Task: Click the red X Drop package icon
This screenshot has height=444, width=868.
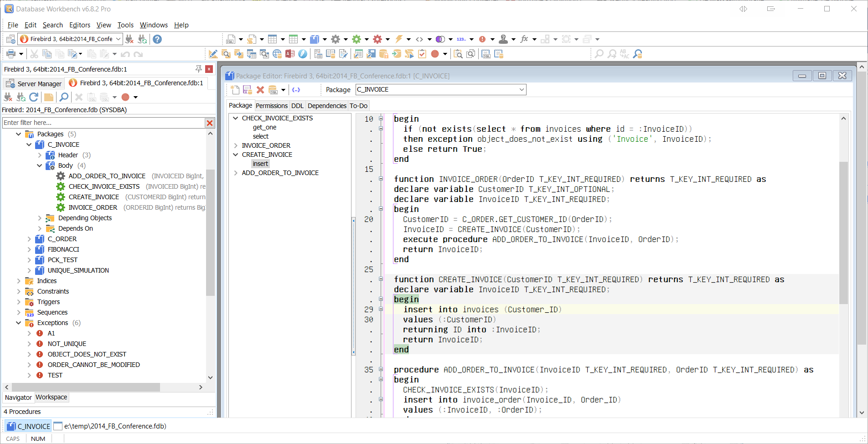Action: pyautogui.click(x=260, y=90)
